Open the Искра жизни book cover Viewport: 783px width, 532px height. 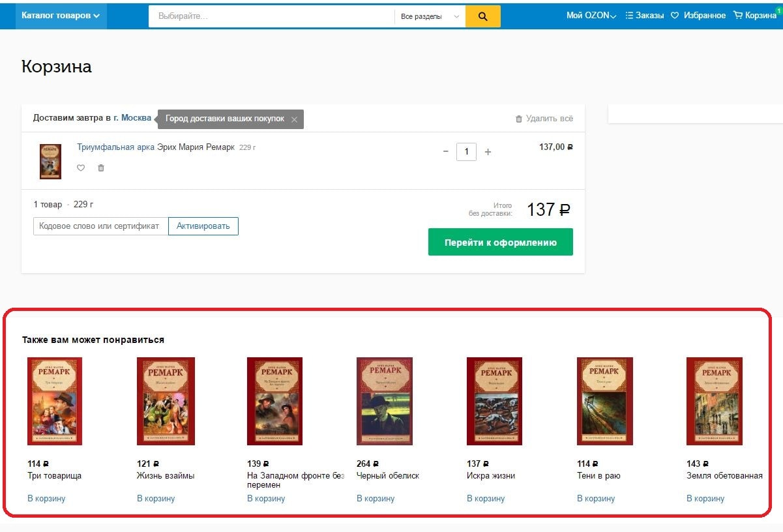[x=494, y=401]
